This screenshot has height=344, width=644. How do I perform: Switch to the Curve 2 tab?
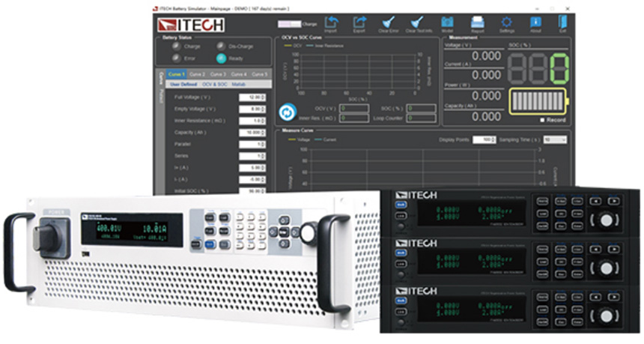point(197,74)
